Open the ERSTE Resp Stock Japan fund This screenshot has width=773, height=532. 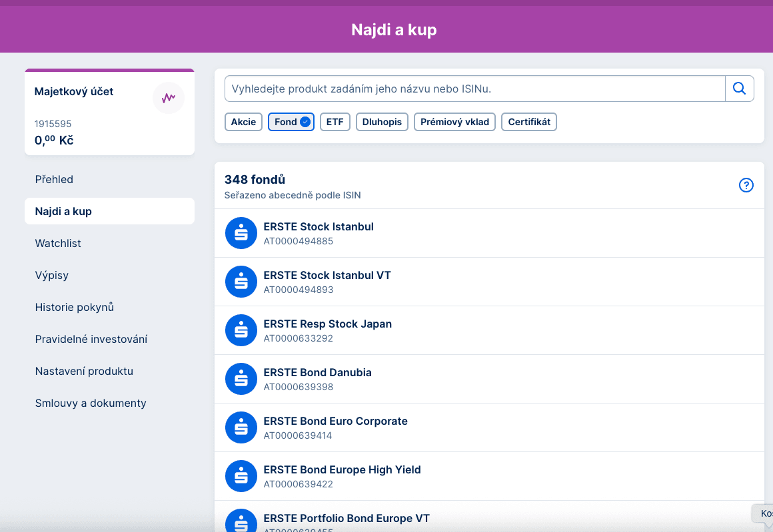pos(489,330)
